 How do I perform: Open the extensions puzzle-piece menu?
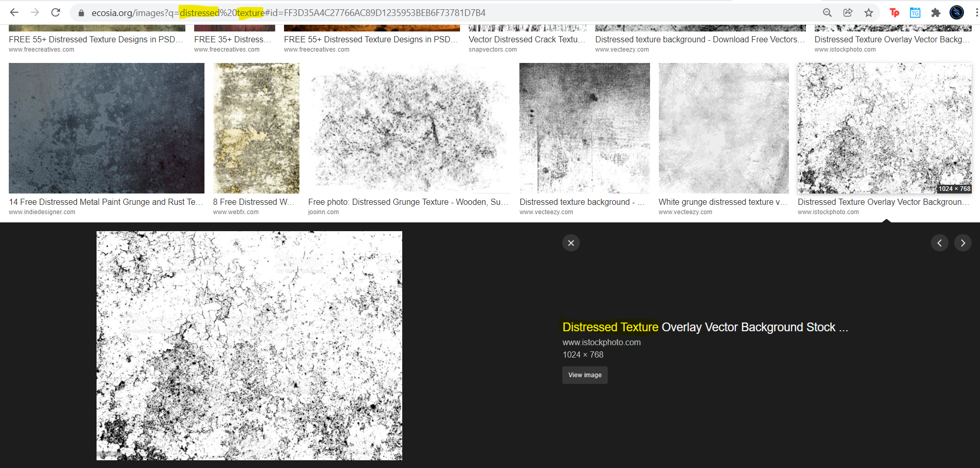pyautogui.click(x=936, y=12)
